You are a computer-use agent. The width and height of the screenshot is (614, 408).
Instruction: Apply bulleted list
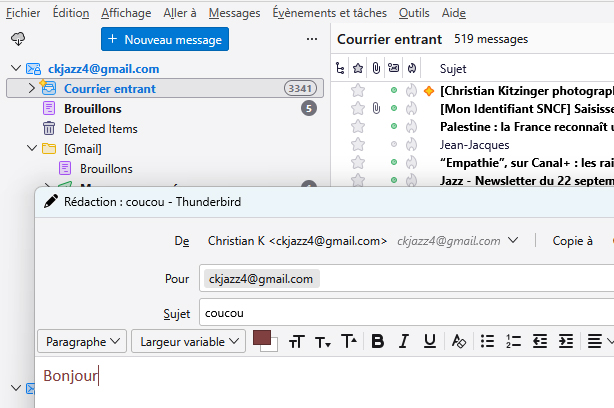(x=487, y=341)
